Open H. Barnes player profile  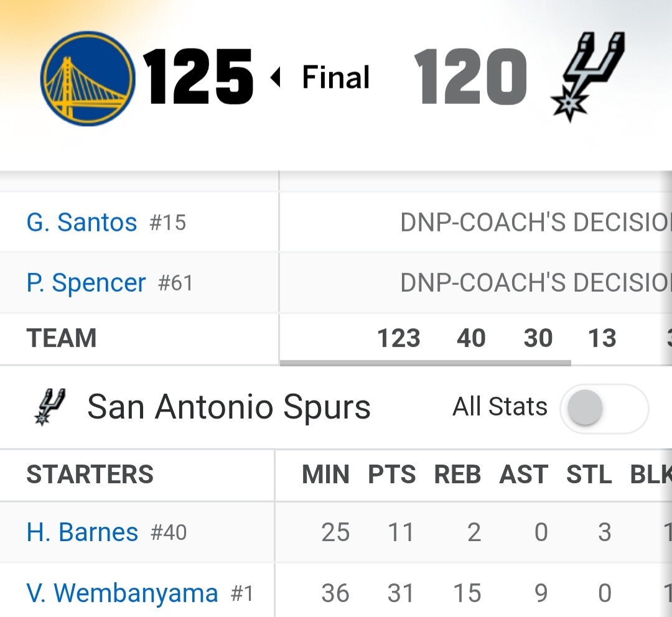[x=82, y=532]
